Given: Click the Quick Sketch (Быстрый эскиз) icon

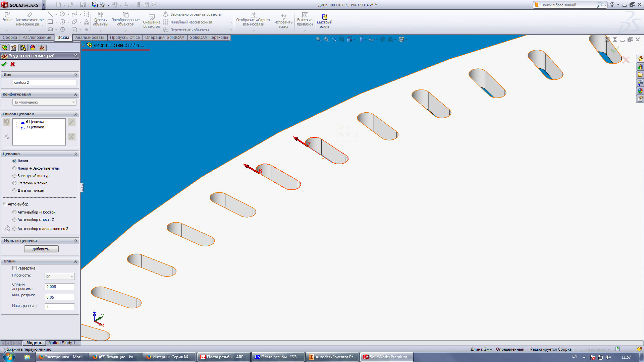Looking at the screenshot, I should tap(324, 17).
